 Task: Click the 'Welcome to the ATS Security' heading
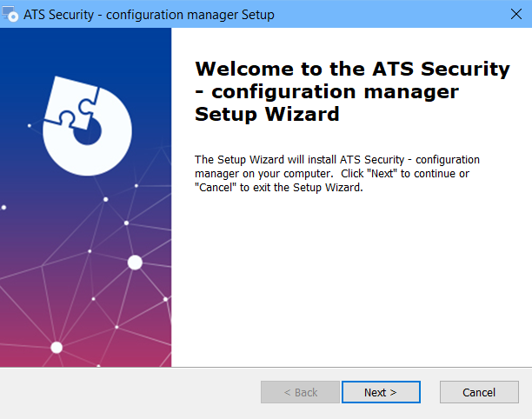[352, 69]
